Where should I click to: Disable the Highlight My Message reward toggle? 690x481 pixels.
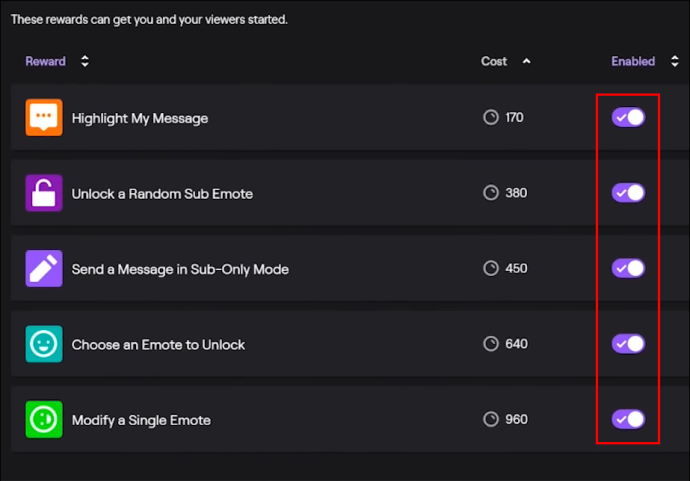(628, 117)
